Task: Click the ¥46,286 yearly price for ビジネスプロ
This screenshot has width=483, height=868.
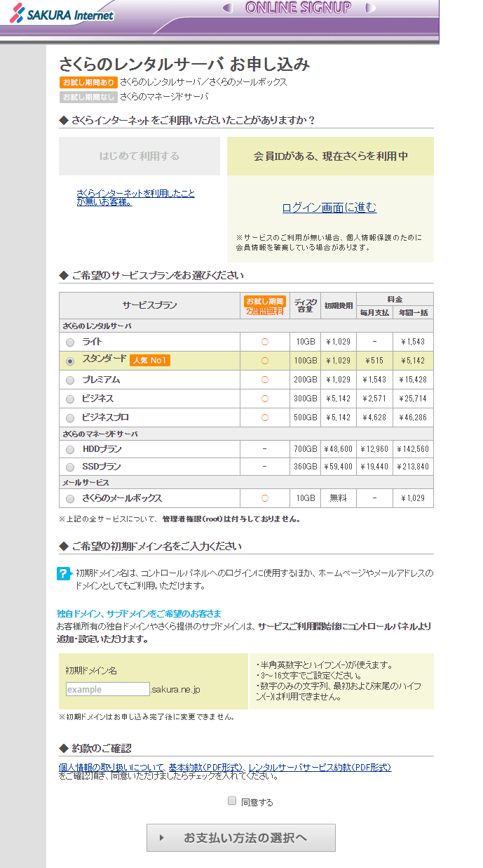Action: click(413, 418)
